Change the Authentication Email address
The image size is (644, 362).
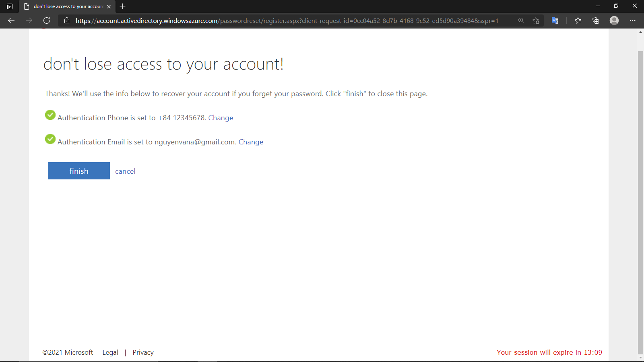pyautogui.click(x=251, y=142)
